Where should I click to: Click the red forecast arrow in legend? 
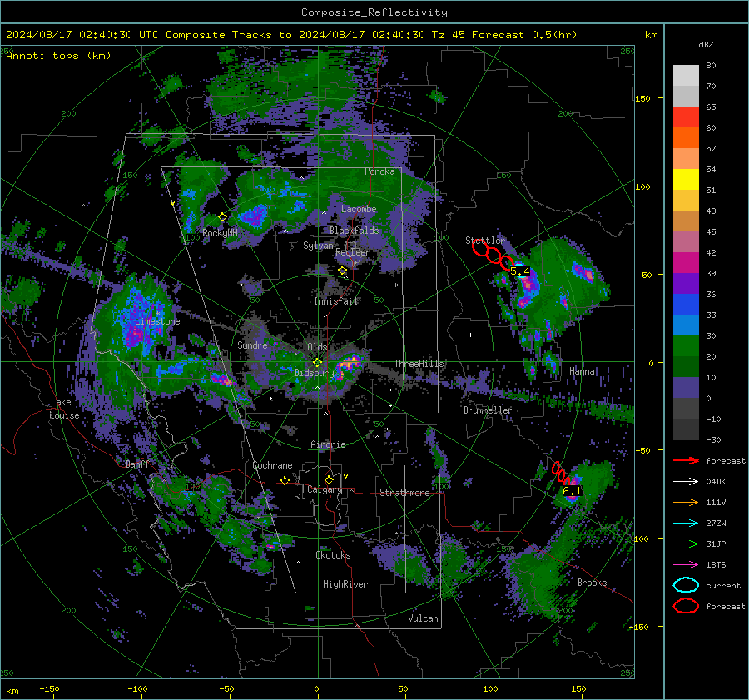pyautogui.click(x=686, y=460)
